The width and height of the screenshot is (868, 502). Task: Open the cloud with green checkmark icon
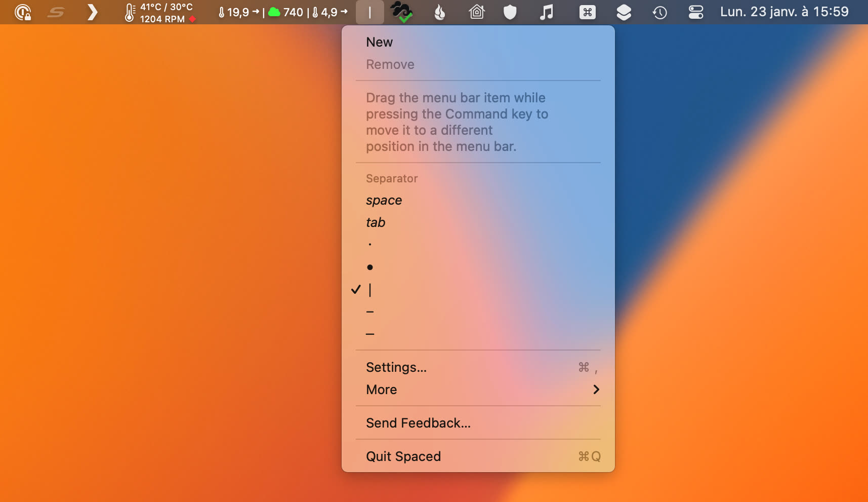coord(401,12)
